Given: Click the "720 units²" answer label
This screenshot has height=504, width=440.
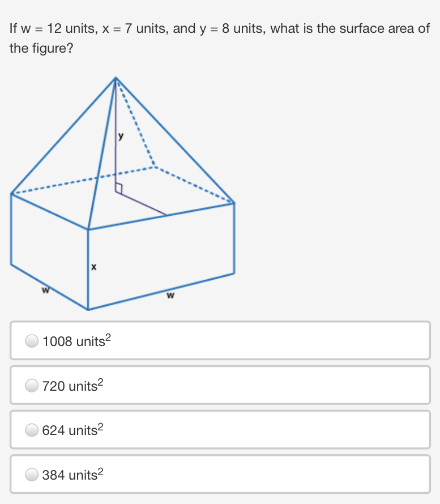Looking at the screenshot, I should (x=73, y=386).
